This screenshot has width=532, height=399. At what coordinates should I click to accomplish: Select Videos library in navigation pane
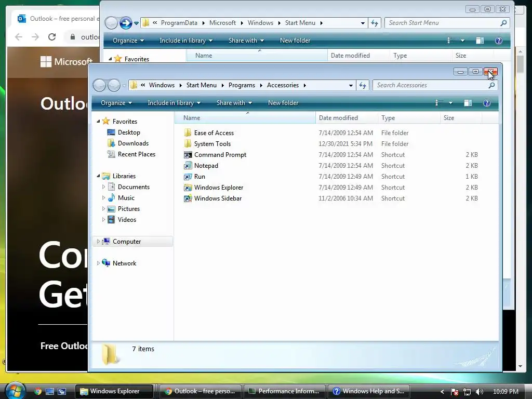(x=127, y=220)
